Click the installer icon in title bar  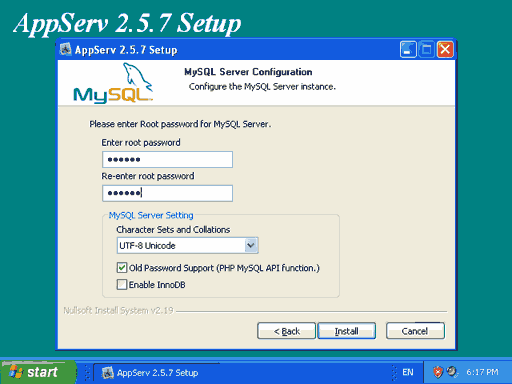[65, 49]
